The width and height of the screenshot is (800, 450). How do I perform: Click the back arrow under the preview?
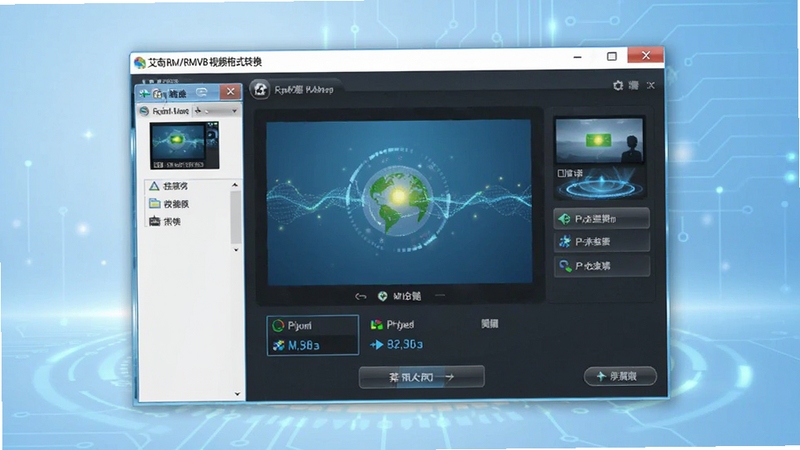pos(361,296)
